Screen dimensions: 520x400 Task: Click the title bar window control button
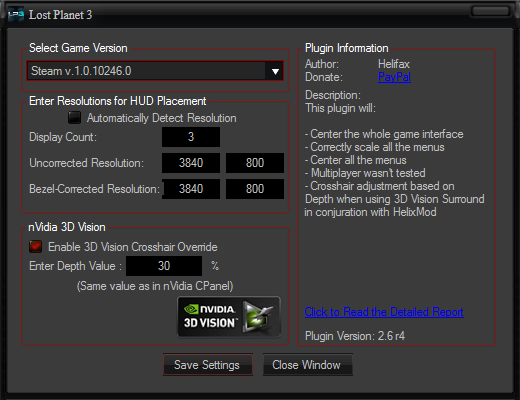pos(491,11)
